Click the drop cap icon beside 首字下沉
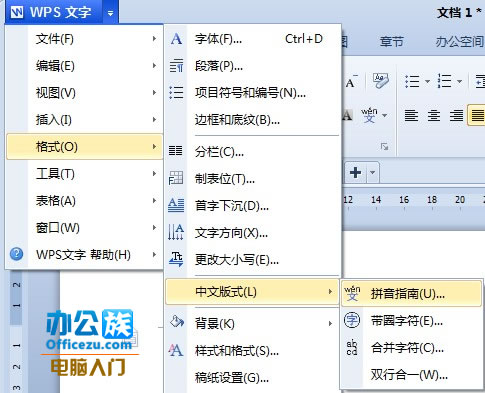The image size is (485, 393). click(176, 205)
